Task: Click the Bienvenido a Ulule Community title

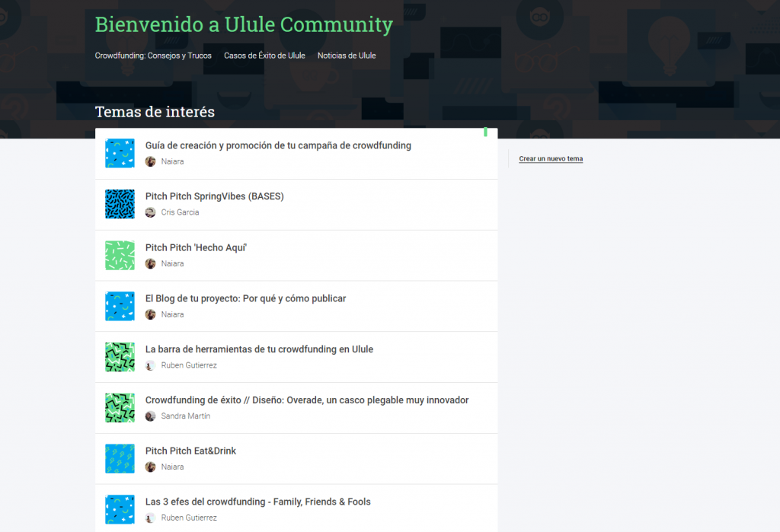Action: tap(244, 24)
